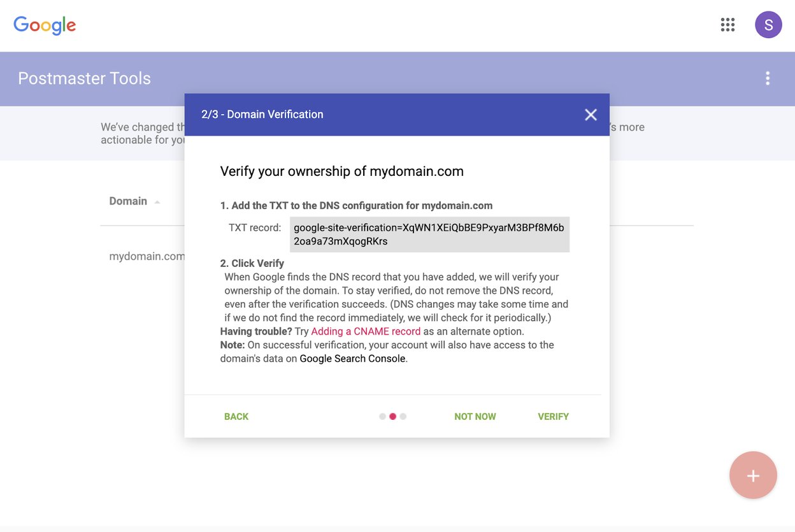Click the BACK button
The height and width of the screenshot is (532, 795).
(236, 416)
